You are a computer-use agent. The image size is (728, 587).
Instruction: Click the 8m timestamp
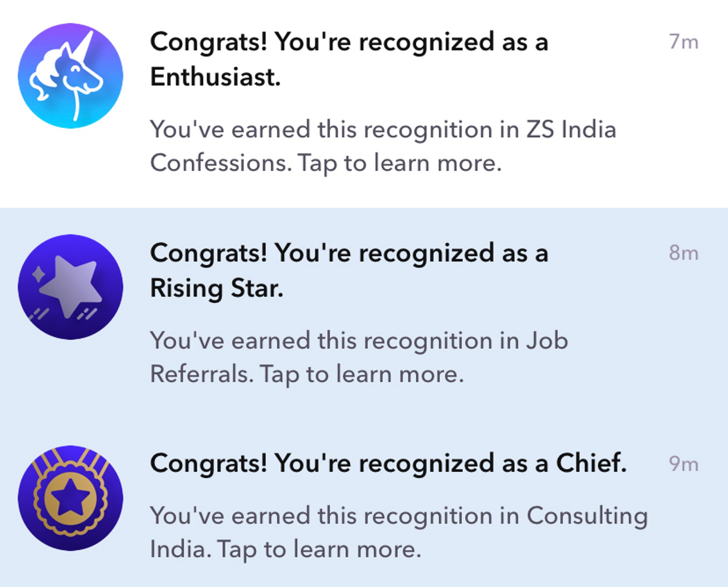[x=684, y=253]
